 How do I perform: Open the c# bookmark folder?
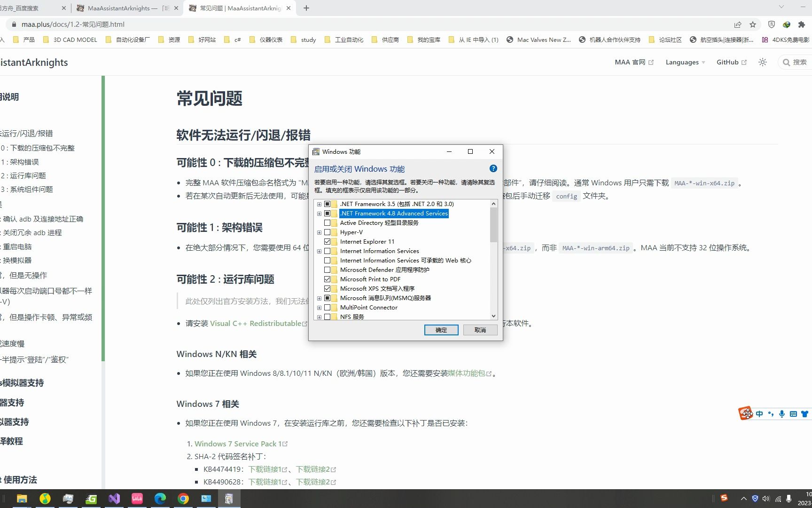pos(233,40)
